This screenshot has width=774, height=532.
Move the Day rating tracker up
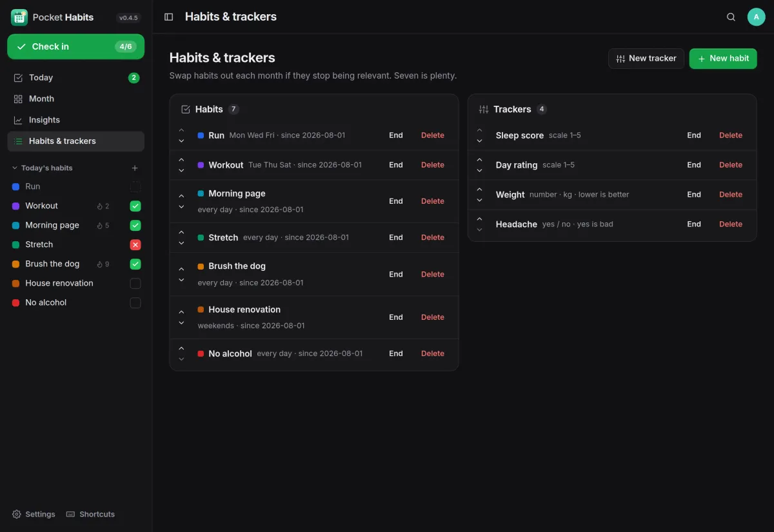pyautogui.click(x=479, y=159)
